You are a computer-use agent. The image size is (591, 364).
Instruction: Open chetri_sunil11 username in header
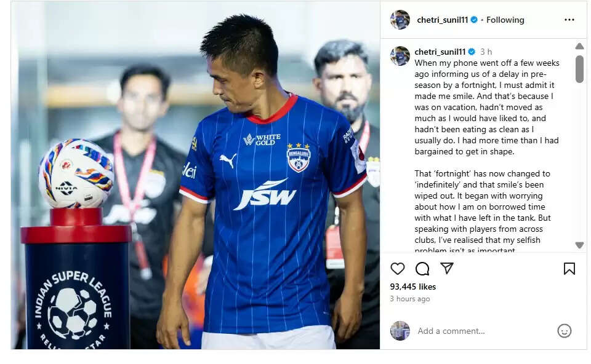(x=443, y=20)
